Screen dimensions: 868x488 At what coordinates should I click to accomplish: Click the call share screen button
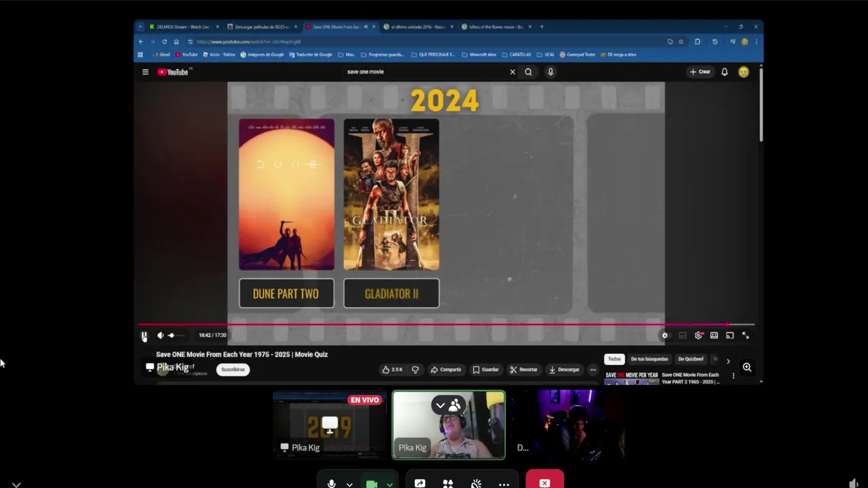[420, 483]
